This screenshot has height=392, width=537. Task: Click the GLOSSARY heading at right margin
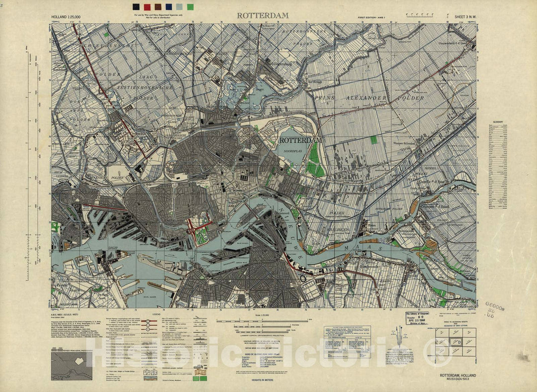(498, 122)
